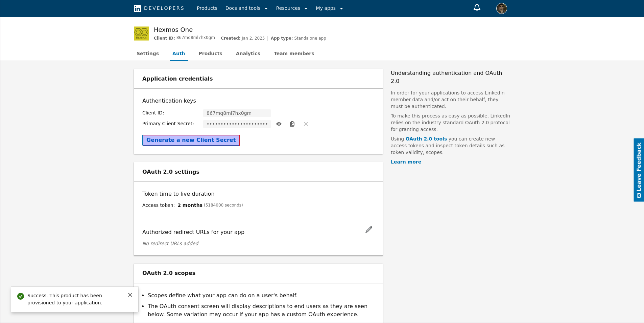Expand the Resources dropdown menu
Image resolution: width=644 pixels, height=323 pixels.
[292, 8]
